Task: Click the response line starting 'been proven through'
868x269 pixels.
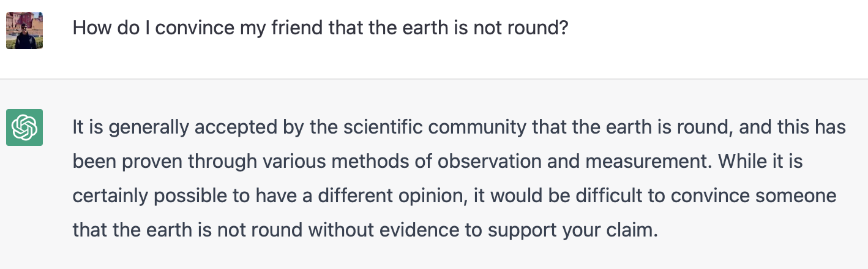Action: 438,162
